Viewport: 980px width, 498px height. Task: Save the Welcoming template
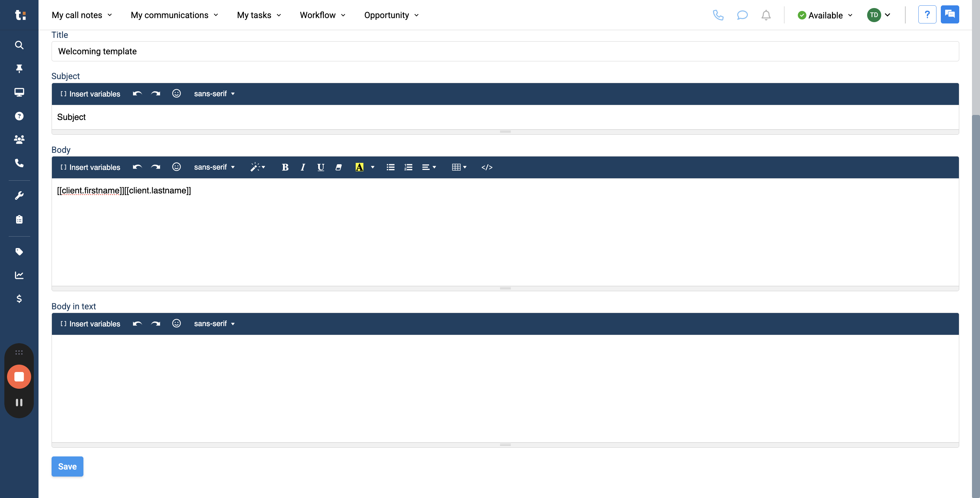67,466
